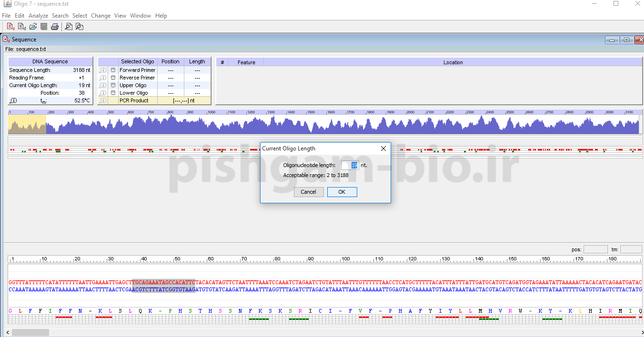
Task: Click the new sequence window toolbar icon
Action: (10, 27)
